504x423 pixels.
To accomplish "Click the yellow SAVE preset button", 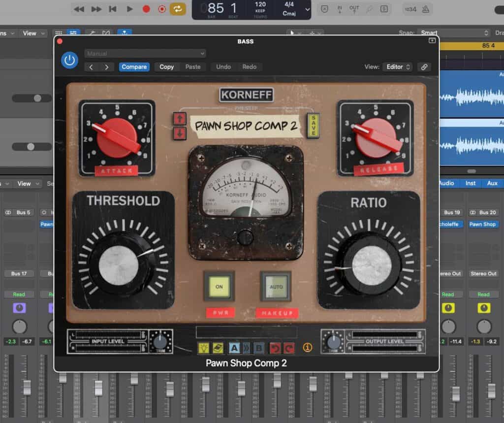I will (313, 126).
